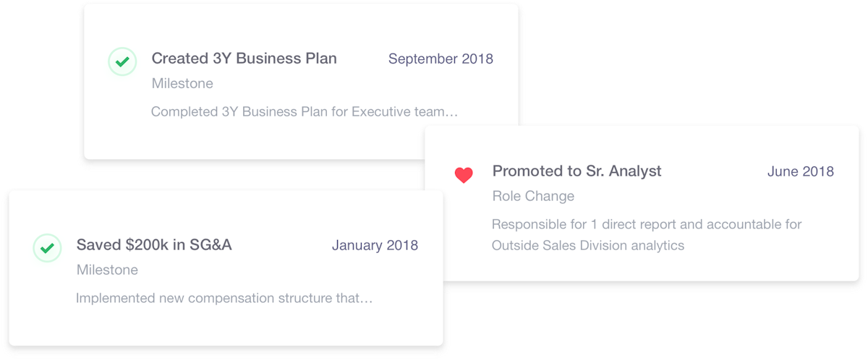
Task: Click description Responsible for 1 direct report
Action: tap(647, 224)
